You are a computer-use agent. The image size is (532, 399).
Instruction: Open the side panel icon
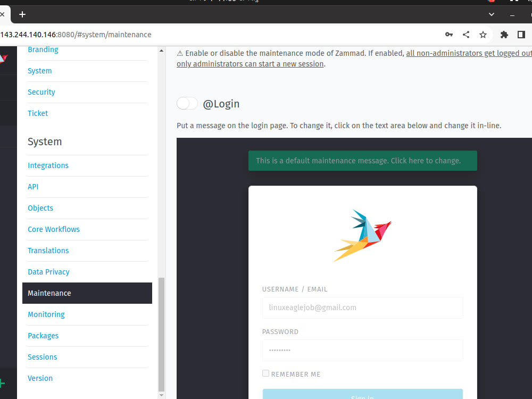click(x=522, y=34)
